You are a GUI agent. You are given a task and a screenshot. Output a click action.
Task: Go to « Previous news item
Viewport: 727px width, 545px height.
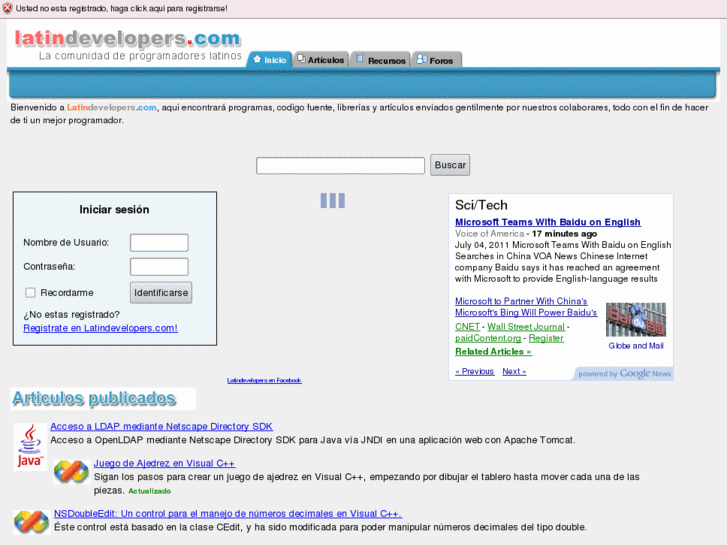(x=474, y=372)
